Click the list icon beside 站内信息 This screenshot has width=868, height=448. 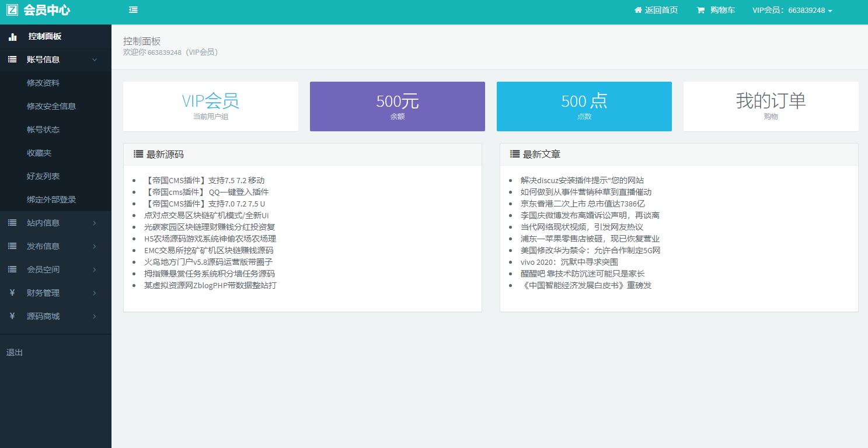(x=12, y=223)
